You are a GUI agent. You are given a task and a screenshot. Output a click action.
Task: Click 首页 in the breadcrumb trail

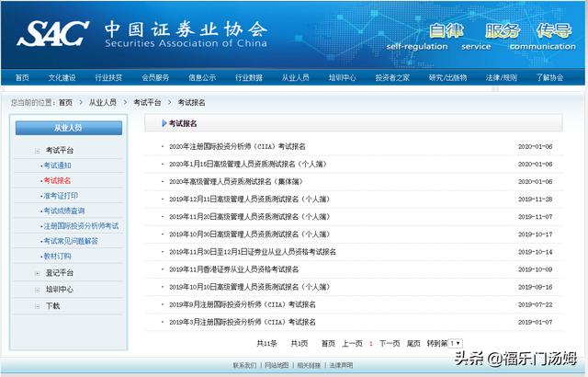pyautogui.click(x=65, y=102)
